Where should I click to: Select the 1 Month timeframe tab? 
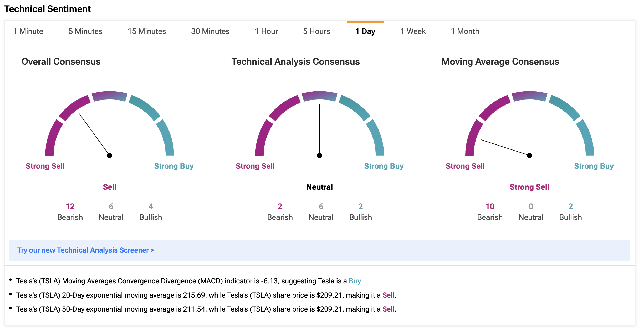465,31
